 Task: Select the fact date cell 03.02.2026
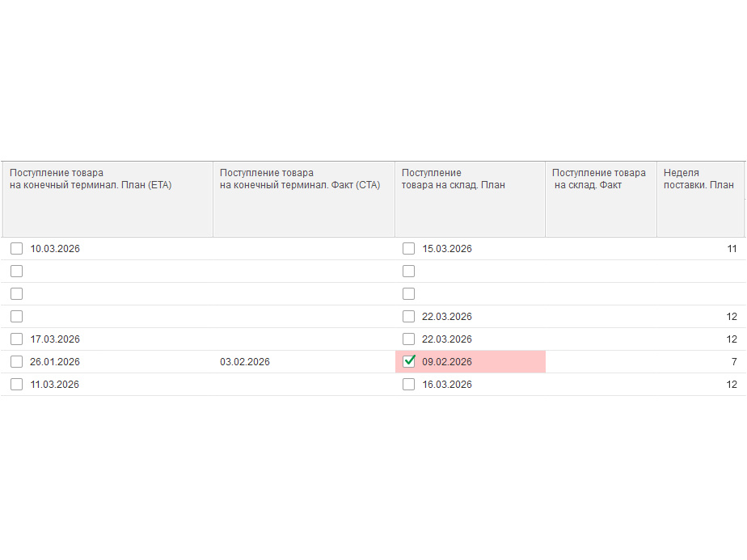pos(245,362)
